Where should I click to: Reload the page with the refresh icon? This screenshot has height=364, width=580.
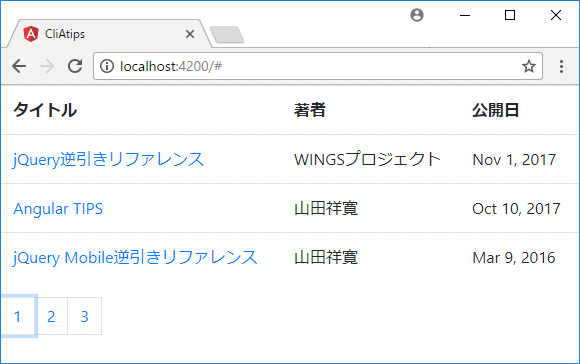coord(75,66)
